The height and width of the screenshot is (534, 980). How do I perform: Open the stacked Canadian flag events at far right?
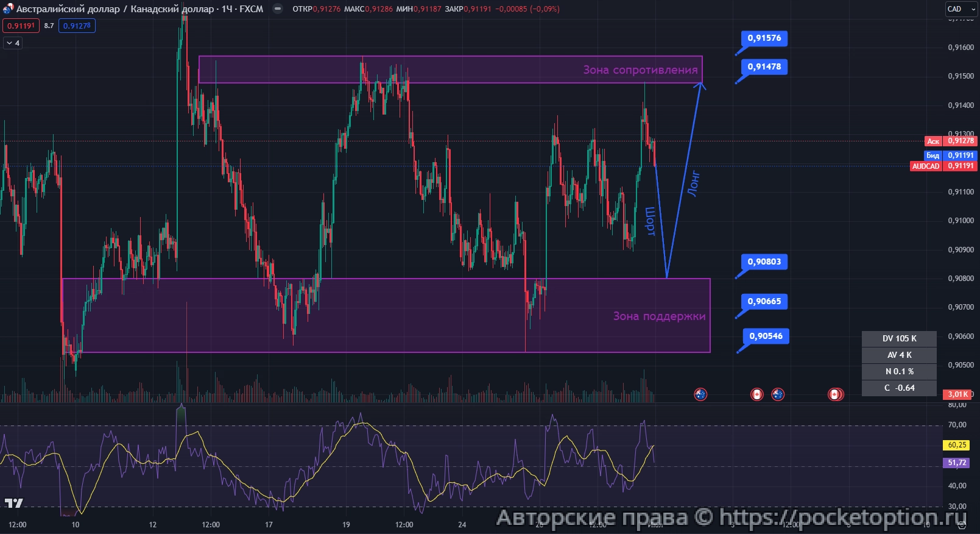click(x=835, y=394)
